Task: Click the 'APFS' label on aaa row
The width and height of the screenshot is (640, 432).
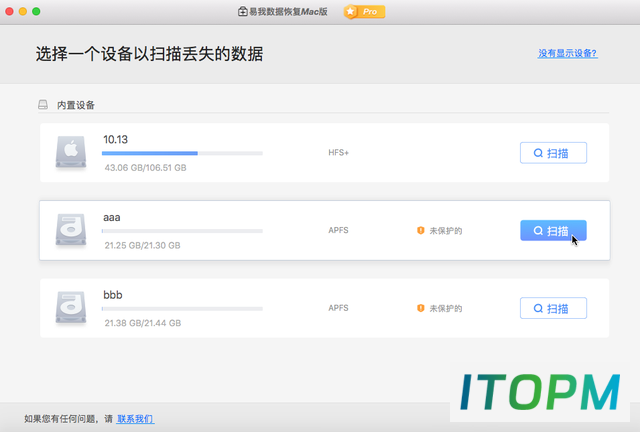Action: [x=338, y=230]
